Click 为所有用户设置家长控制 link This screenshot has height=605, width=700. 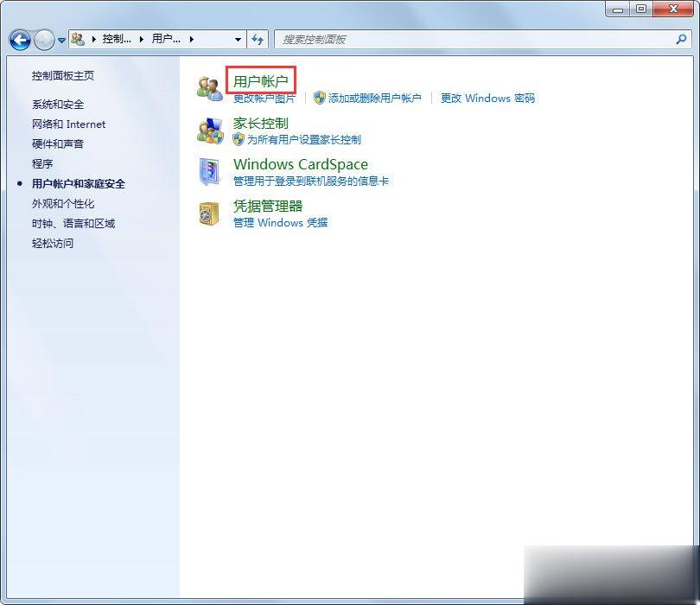(304, 140)
